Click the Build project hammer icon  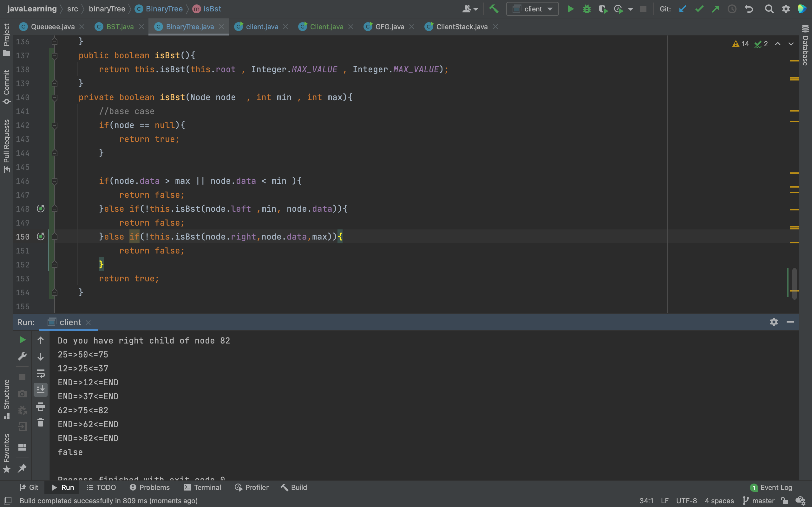(494, 9)
